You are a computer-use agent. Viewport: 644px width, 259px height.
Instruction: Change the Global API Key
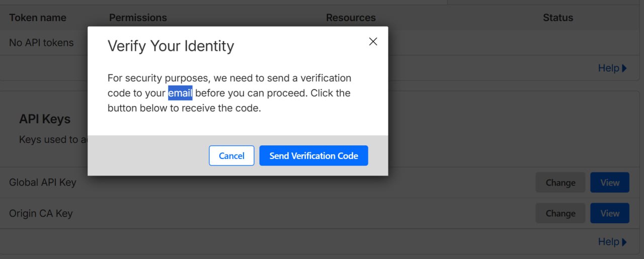click(560, 183)
